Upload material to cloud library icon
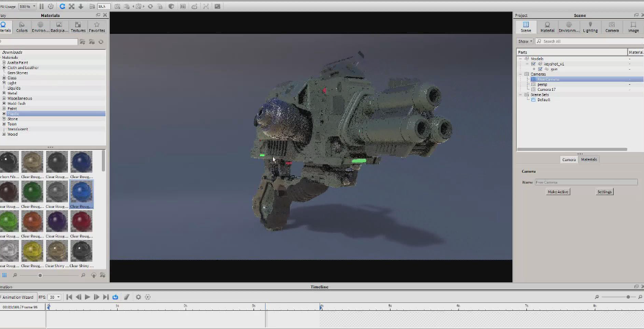Screen dimensions: 644x329 (93, 275)
